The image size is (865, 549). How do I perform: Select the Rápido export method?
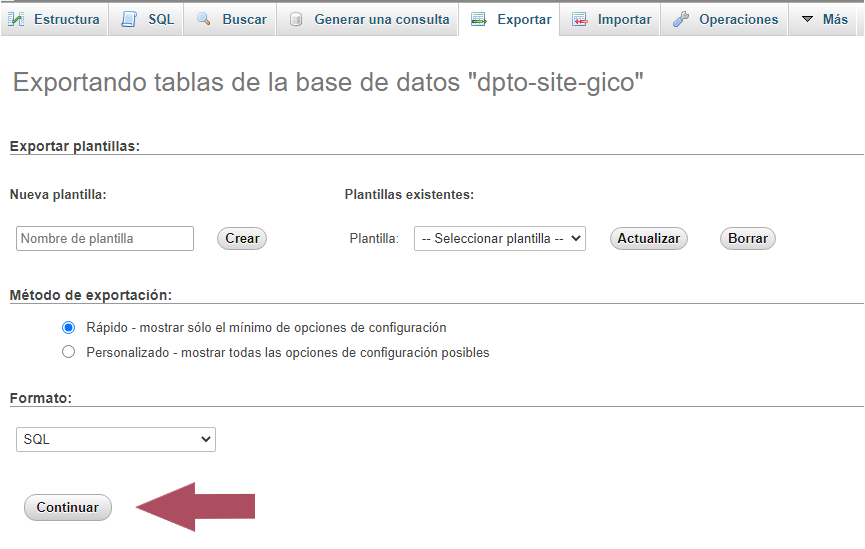pyautogui.click(x=69, y=327)
